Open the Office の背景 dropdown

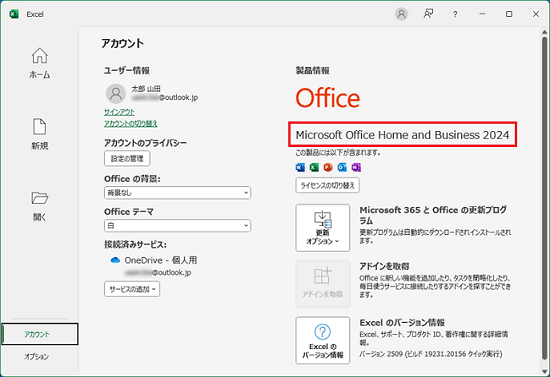[177, 193]
